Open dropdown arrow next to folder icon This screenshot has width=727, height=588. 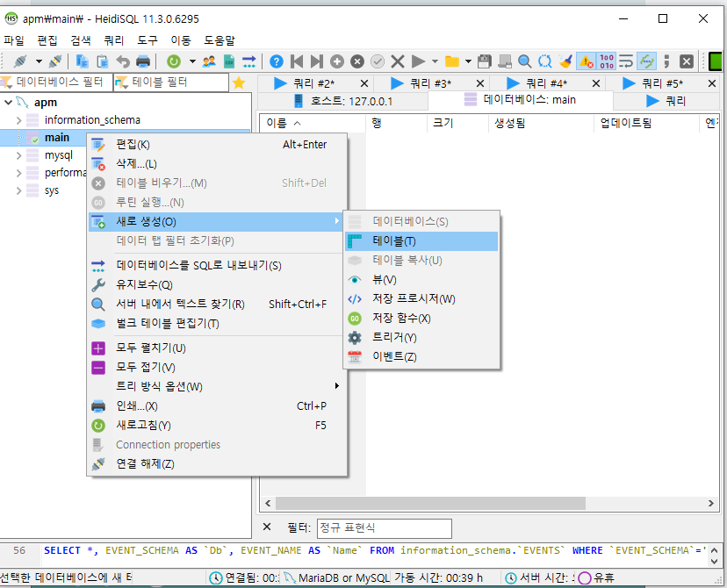[468, 61]
